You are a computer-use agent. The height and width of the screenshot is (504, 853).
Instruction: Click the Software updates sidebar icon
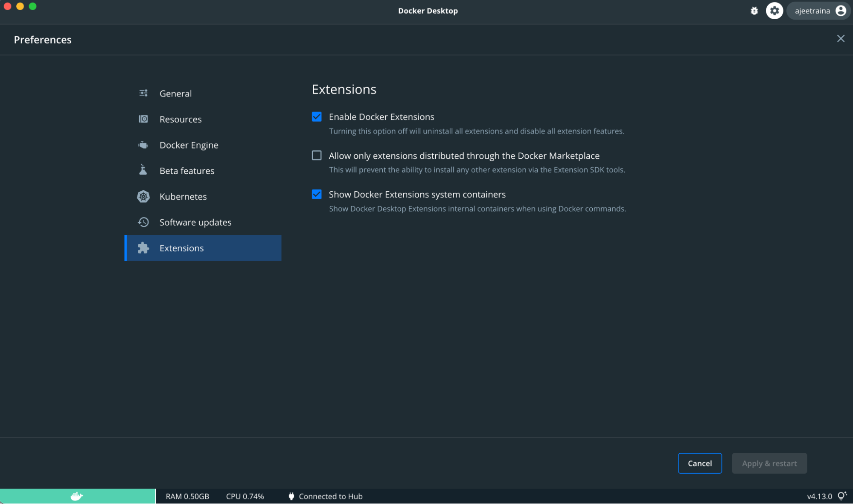[x=143, y=222]
